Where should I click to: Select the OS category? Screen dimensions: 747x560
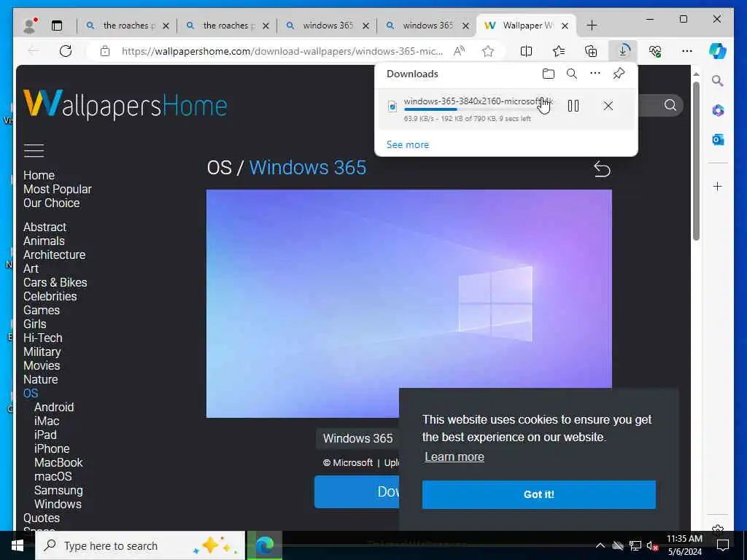[31, 393]
